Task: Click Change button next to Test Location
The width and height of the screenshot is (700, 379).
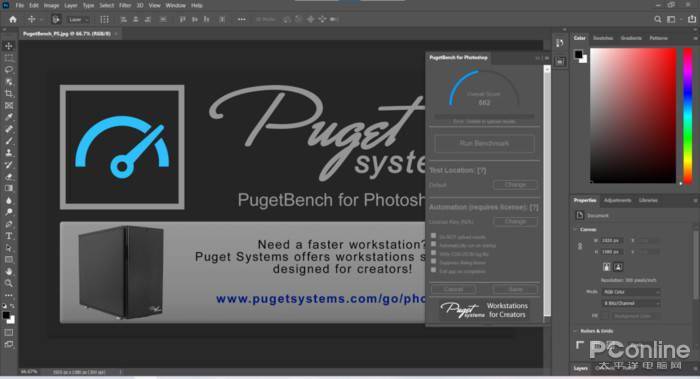Action: click(x=515, y=184)
